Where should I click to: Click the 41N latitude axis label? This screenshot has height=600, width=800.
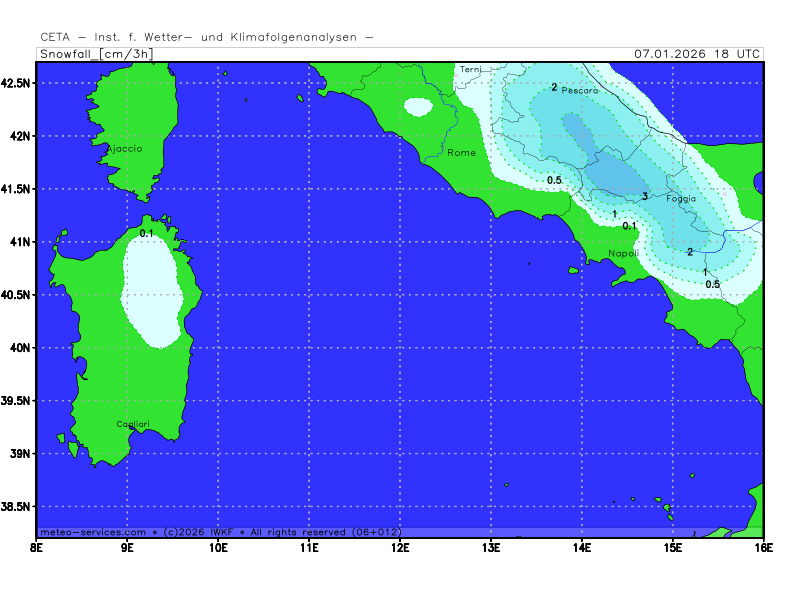pyautogui.click(x=17, y=242)
